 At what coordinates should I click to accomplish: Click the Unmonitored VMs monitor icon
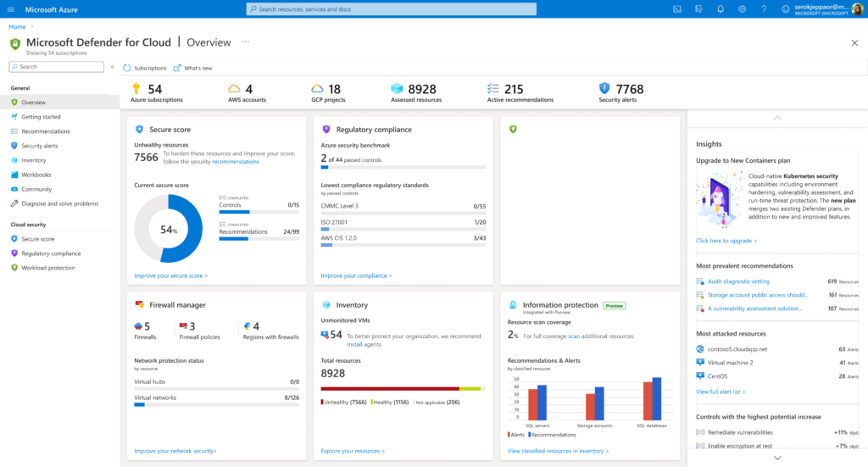click(325, 334)
